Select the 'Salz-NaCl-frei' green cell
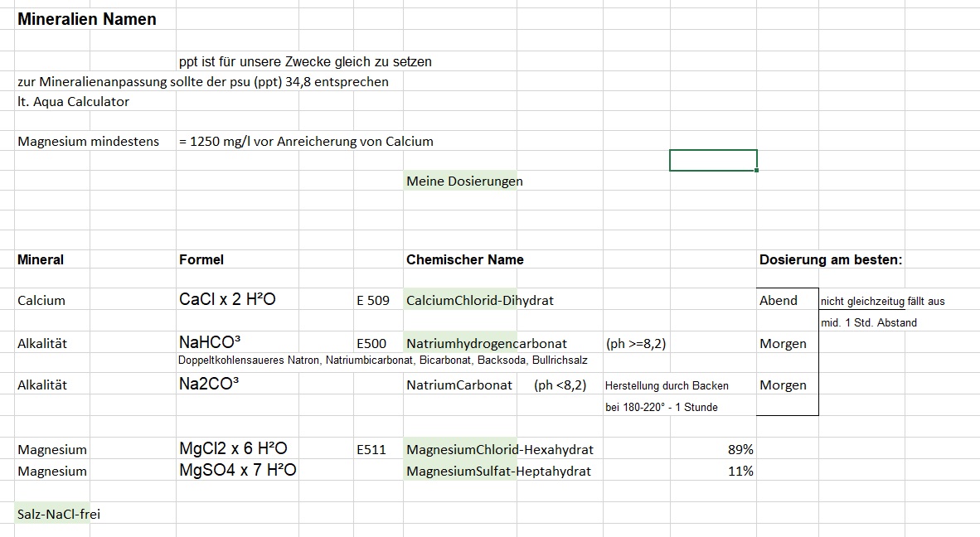Image resolution: width=980 pixels, height=537 pixels. 53,514
